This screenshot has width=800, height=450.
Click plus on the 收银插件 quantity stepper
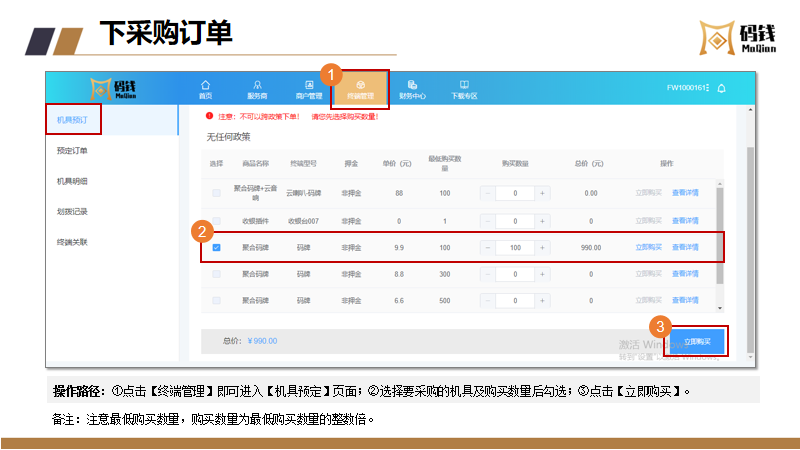[543, 220]
